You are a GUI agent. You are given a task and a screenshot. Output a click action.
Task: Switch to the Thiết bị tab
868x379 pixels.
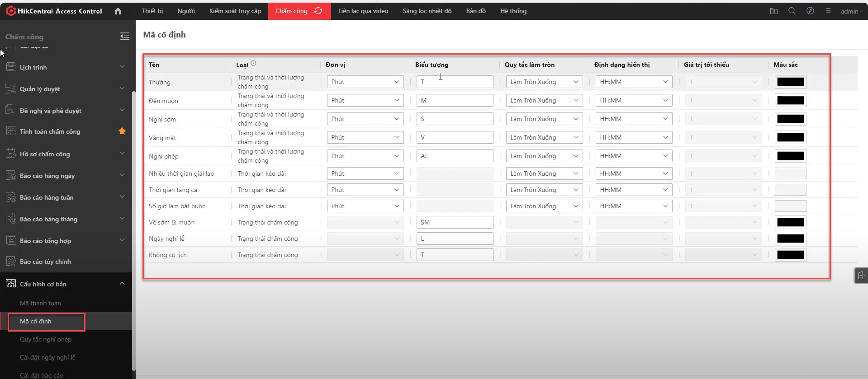[152, 11]
